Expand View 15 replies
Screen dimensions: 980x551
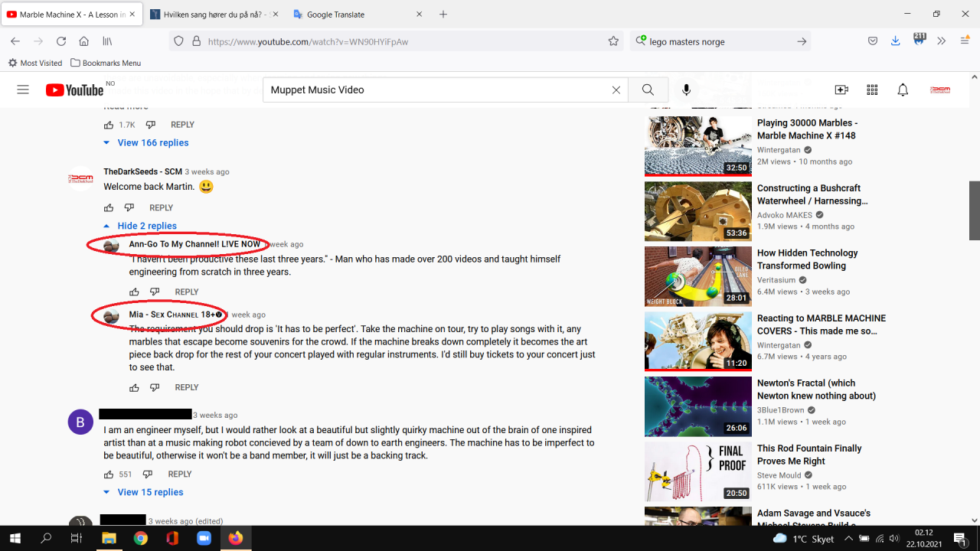pyautogui.click(x=143, y=492)
